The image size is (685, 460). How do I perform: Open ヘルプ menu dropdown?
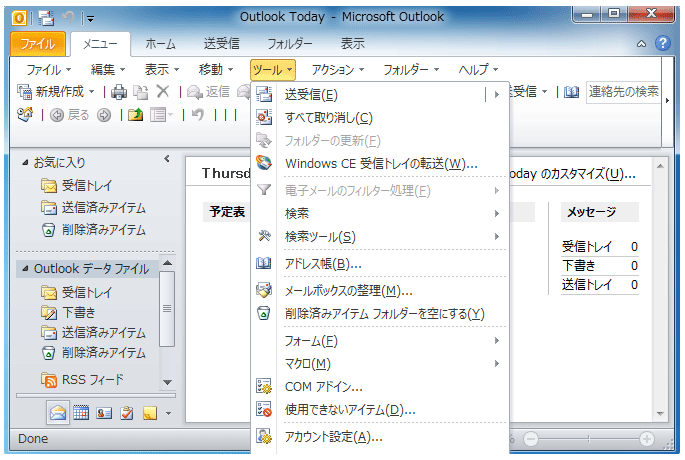[x=478, y=69]
